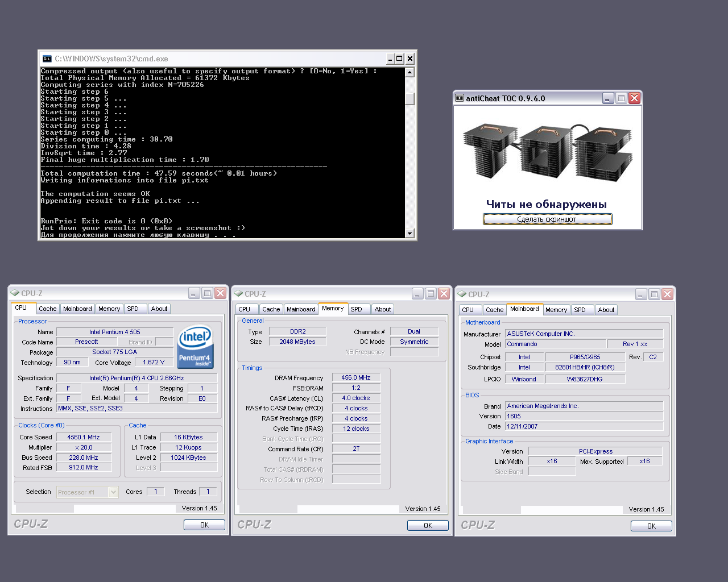Click OK in the CPU-Z window listing DDR2 timings

pos(428,526)
